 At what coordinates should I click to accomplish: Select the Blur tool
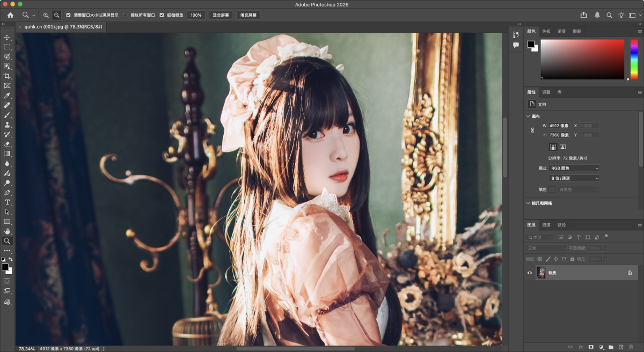coord(8,163)
